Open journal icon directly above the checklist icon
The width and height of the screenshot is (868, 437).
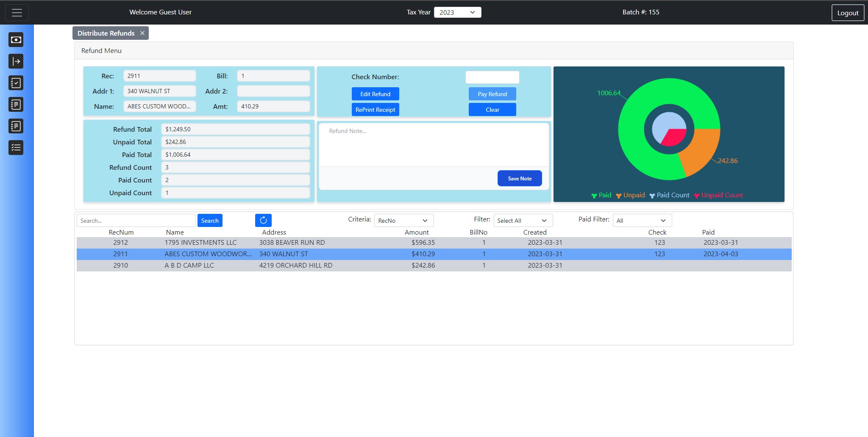16,126
